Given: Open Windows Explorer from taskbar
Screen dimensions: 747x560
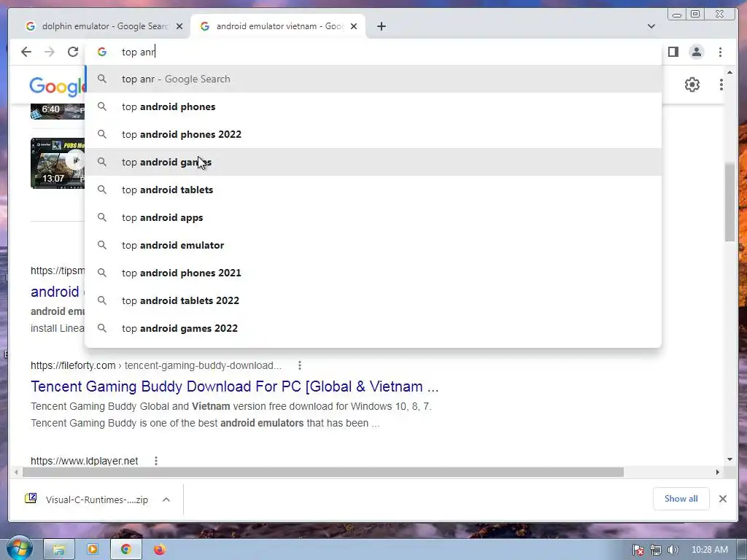Looking at the screenshot, I should 59,550.
